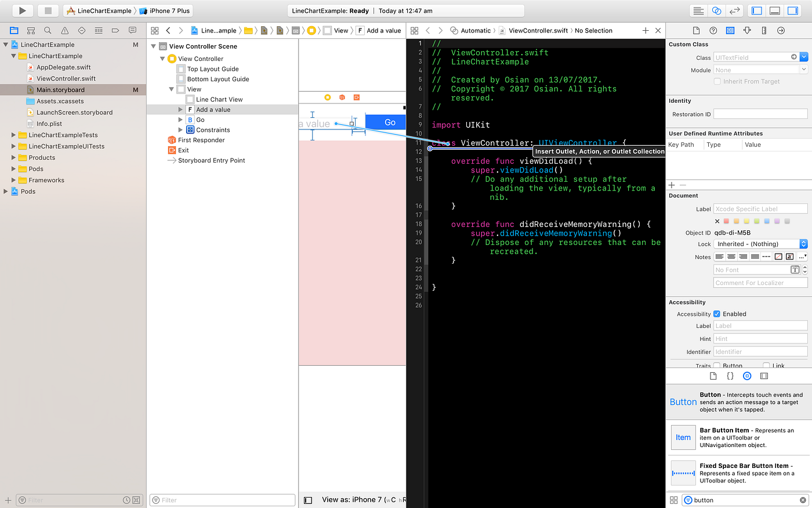Click View as: iPhone 7 at the bottom
Image resolution: width=812 pixels, height=508 pixels.
tap(351, 499)
